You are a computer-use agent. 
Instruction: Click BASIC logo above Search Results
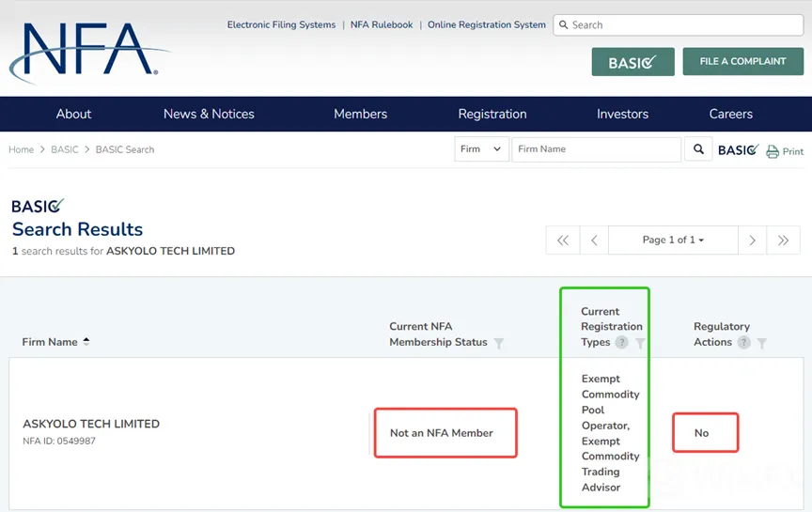click(x=38, y=206)
